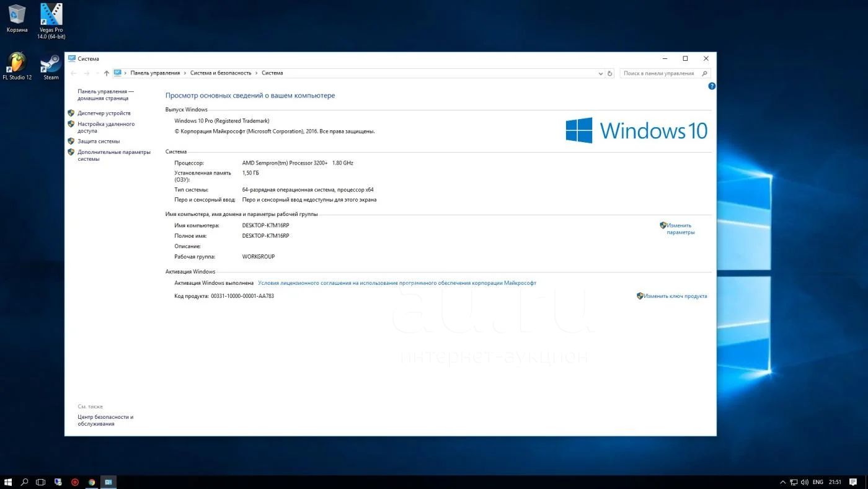Open Центр безопасности и обслуживания link
This screenshot has width=868, height=489.
point(105,420)
